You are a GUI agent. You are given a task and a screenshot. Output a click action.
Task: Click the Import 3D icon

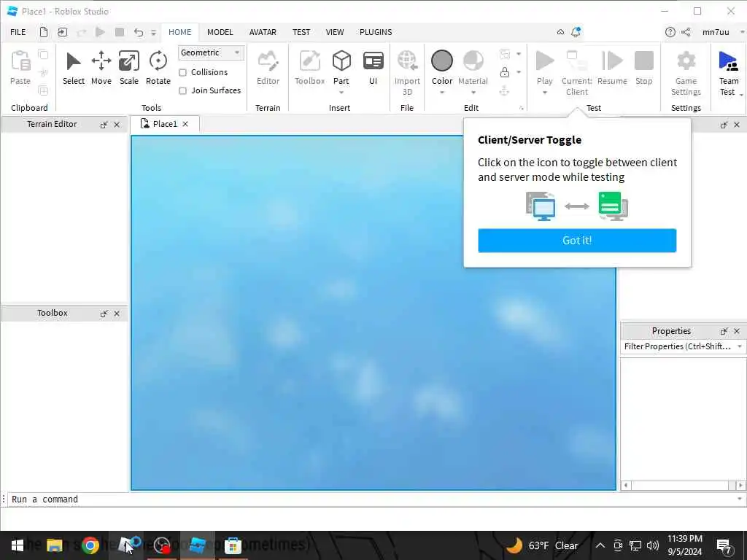[x=407, y=61]
